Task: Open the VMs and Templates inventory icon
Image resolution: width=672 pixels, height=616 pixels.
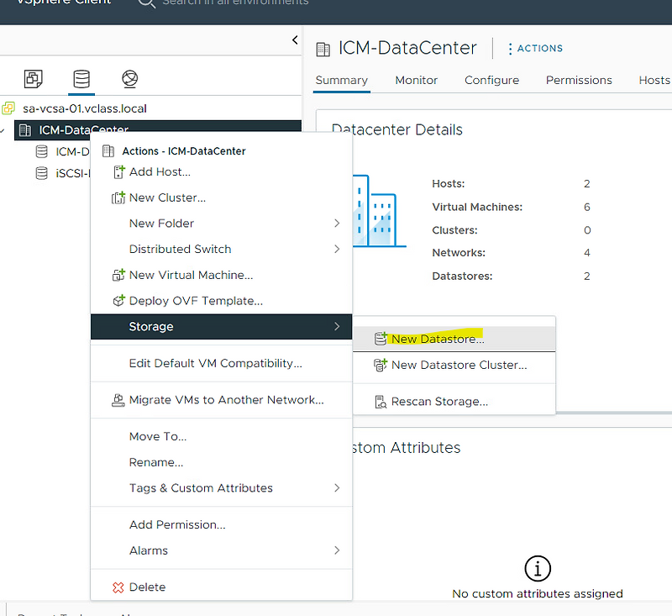Action: 34,77
